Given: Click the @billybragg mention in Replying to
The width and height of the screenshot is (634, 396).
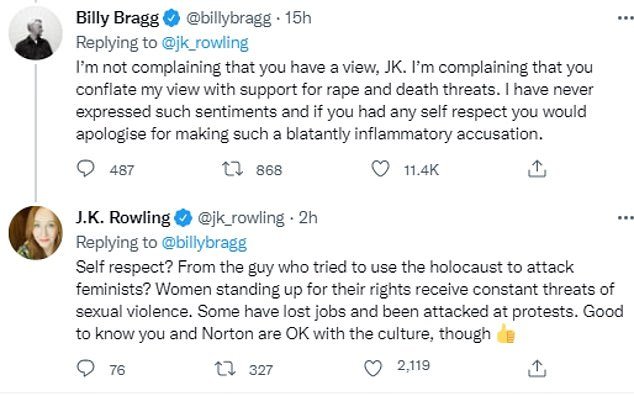Looking at the screenshot, I should tap(204, 243).
